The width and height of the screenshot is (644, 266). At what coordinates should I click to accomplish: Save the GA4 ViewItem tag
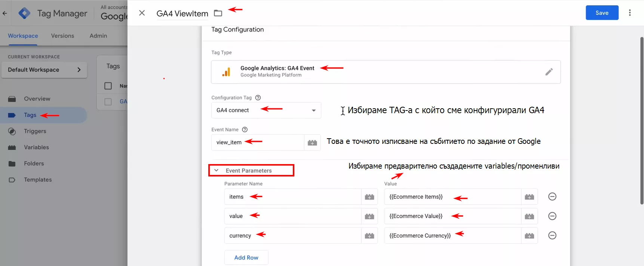(x=602, y=13)
